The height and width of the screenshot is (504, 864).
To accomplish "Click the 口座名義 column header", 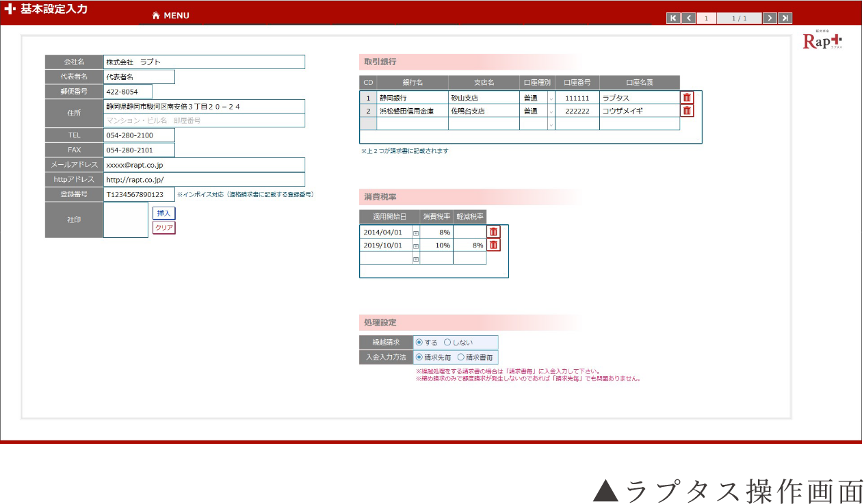I will 640,83.
